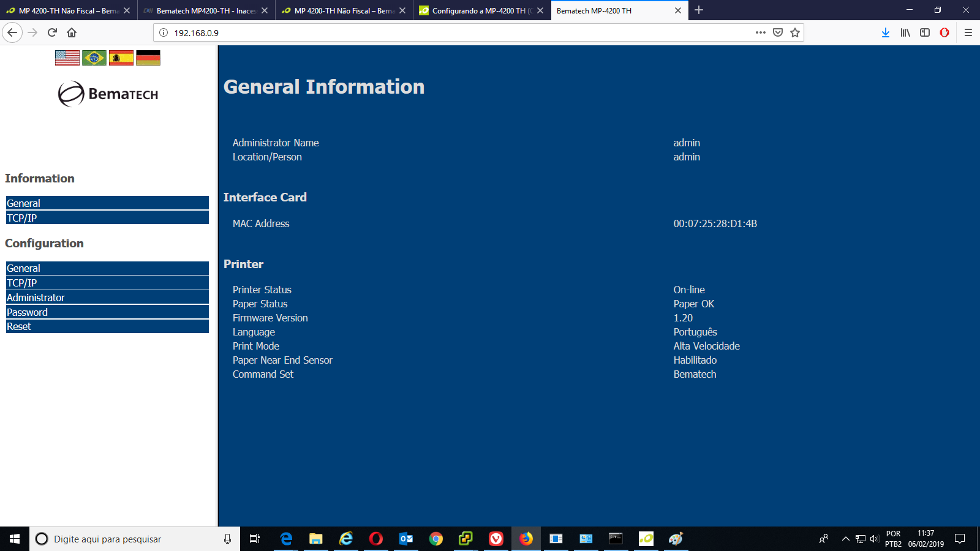
Task: Click the Bematech logo
Action: pos(108,94)
